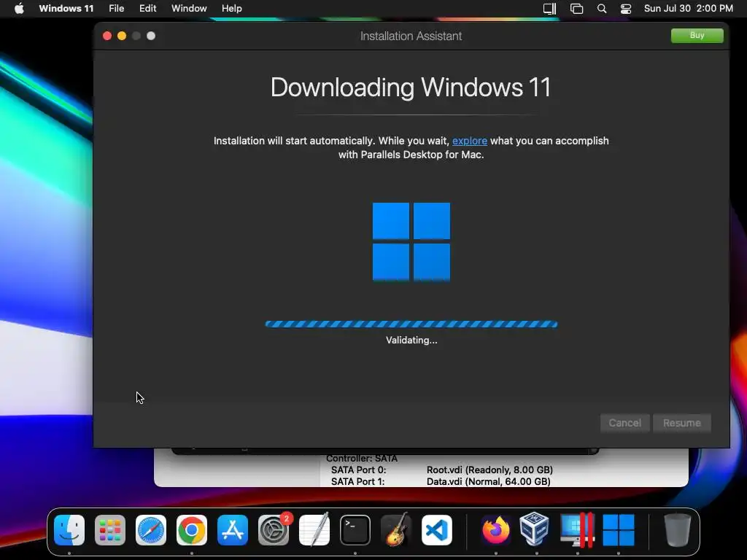Click the Installation Assistant window title
Viewport: 747px width, 560px height.
tap(411, 36)
